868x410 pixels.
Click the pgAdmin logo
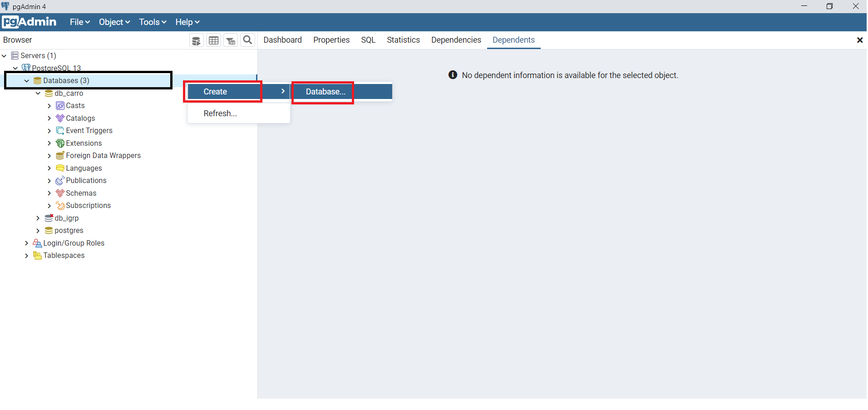pos(30,22)
